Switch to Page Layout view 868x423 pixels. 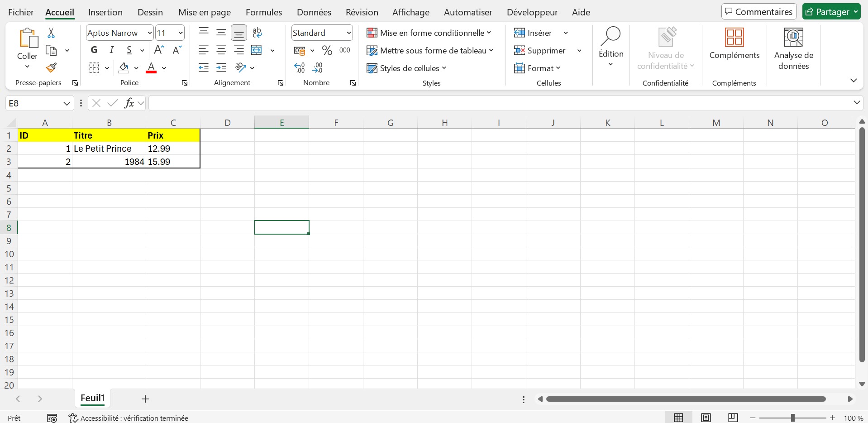[706, 418]
